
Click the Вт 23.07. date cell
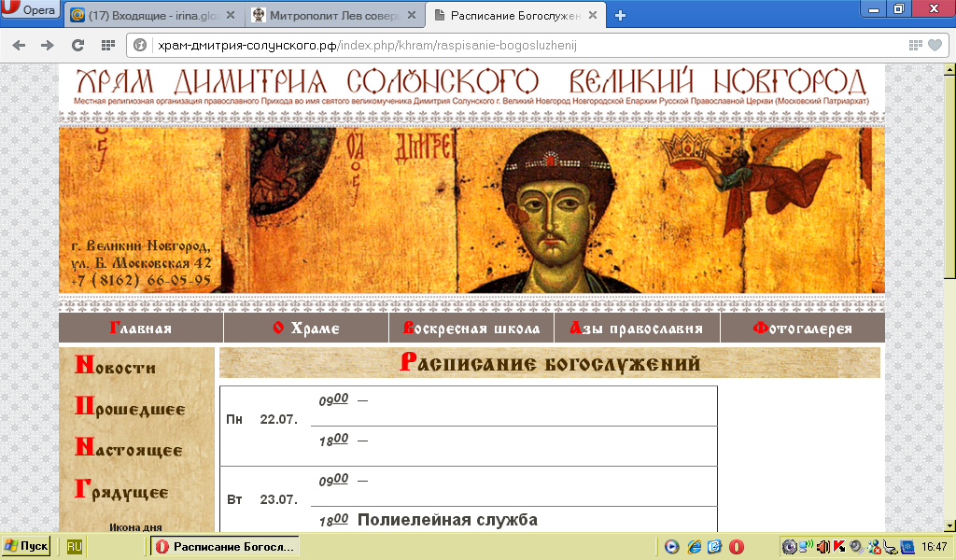262,499
